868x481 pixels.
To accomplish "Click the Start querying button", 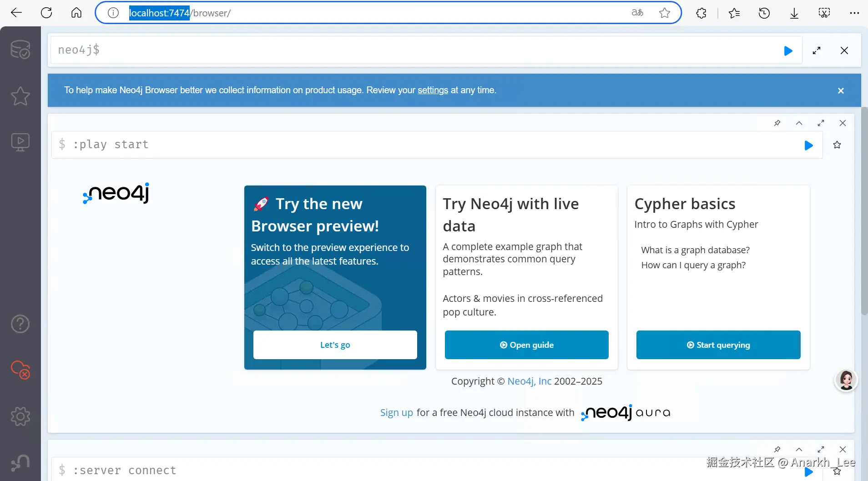I will [718, 345].
